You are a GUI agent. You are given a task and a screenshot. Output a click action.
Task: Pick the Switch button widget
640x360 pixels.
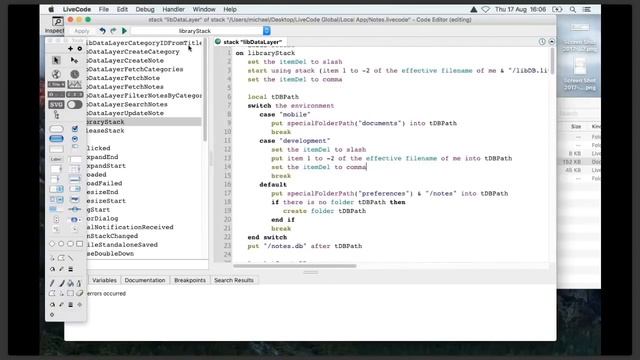click(x=74, y=104)
